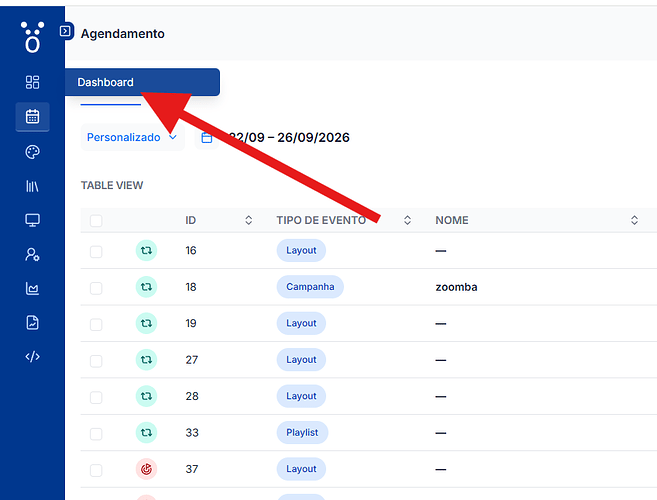The height and width of the screenshot is (500, 657).
Task: Select the calendar scheduling icon in sidebar
Action: click(x=32, y=117)
